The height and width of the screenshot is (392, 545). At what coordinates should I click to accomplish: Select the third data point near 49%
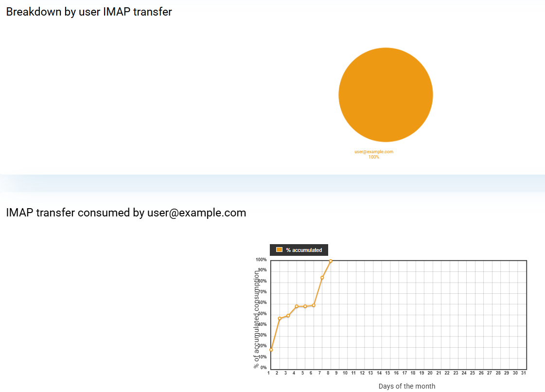pos(288,316)
